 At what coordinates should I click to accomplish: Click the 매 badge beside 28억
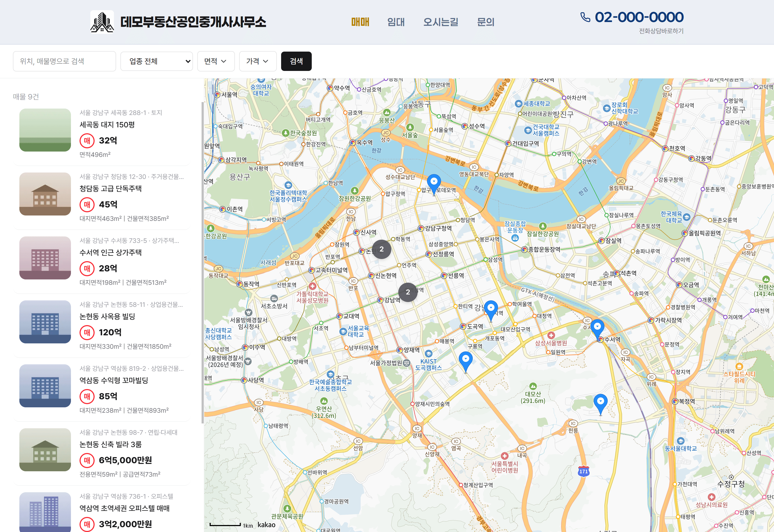pos(87,268)
